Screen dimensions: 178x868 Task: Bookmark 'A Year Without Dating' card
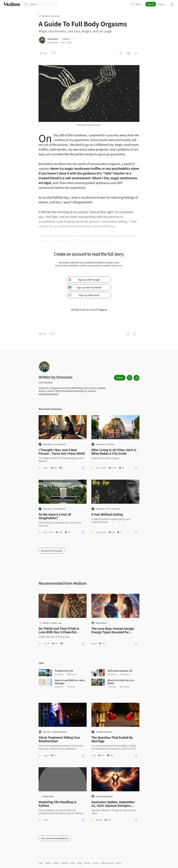coord(136,532)
